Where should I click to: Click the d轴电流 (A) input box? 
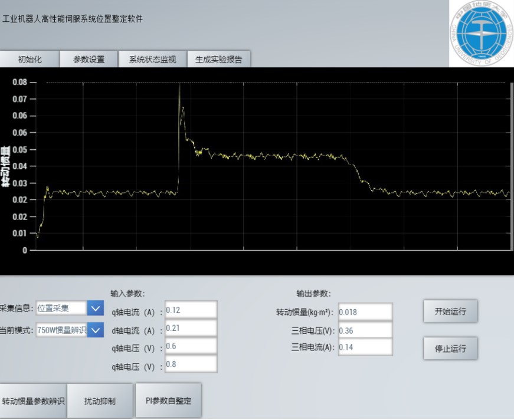click(191, 328)
